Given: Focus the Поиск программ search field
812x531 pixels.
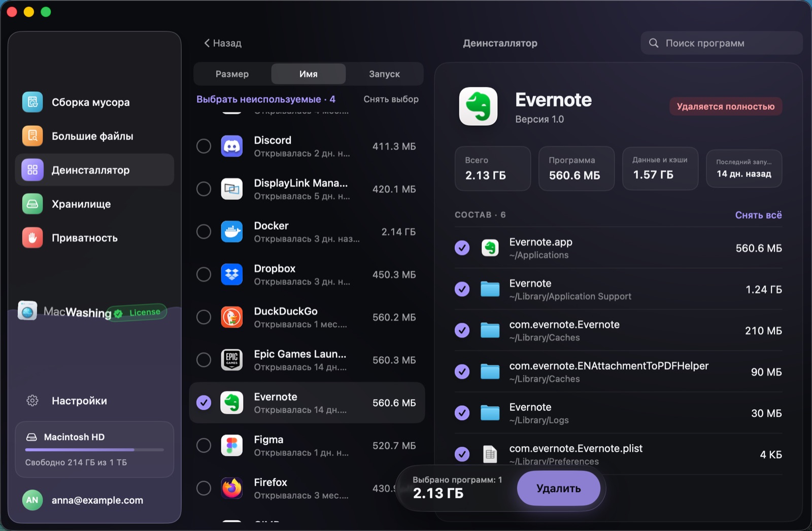Looking at the screenshot, I should pos(721,43).
